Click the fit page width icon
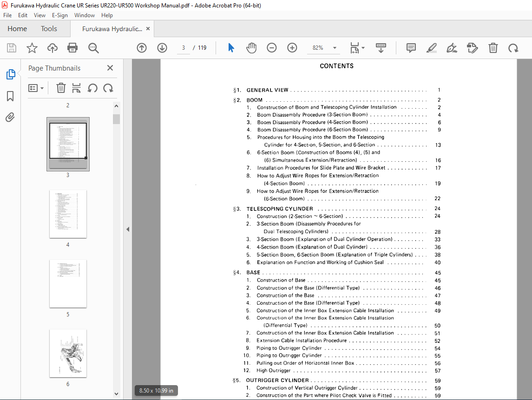The height and width of the screenshot is (400, 532). click(x=355, y=48)
